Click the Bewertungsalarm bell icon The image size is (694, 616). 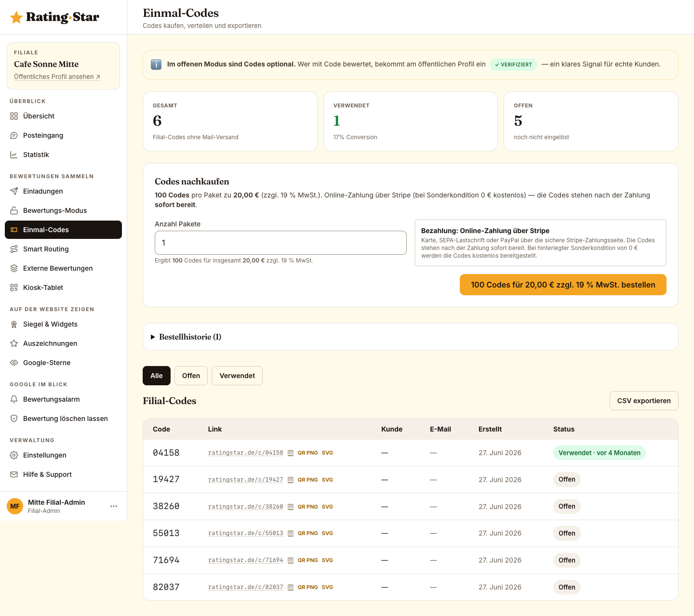tap(14, 399)
